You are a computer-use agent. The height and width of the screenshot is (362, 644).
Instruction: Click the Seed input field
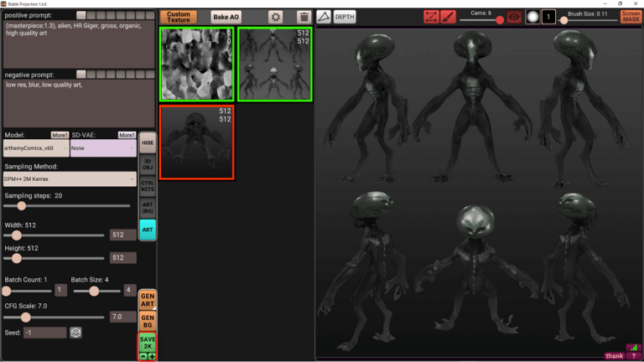pos(44,333)
